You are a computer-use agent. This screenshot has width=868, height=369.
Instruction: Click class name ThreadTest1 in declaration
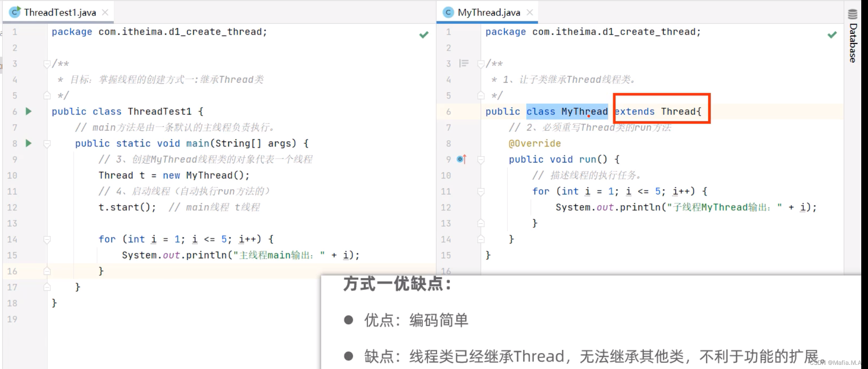coord(159,111)
